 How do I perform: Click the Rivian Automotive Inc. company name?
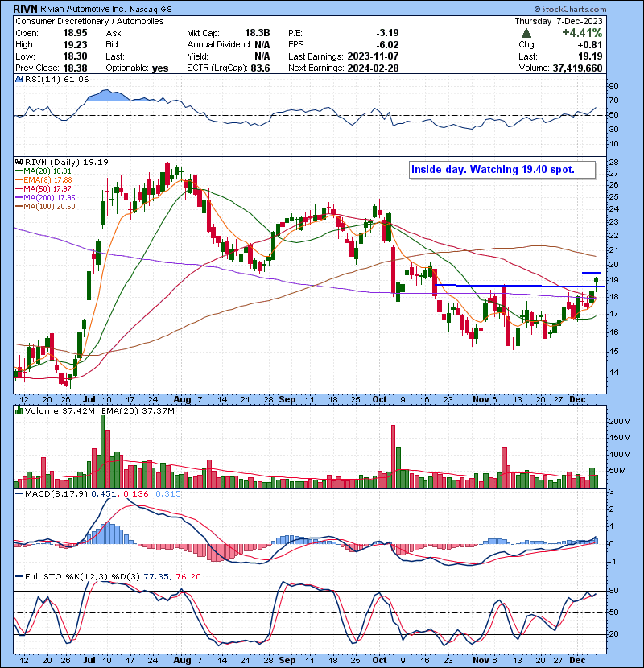(x=83, y=9)
